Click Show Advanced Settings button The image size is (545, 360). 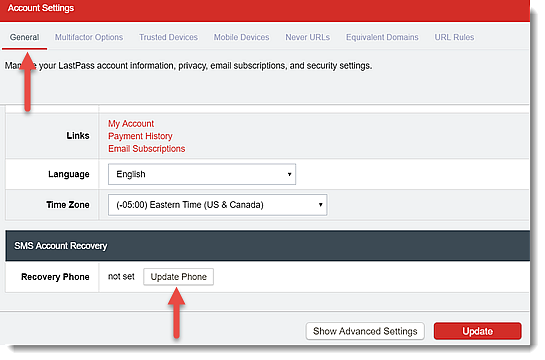(x=365, y=331)
